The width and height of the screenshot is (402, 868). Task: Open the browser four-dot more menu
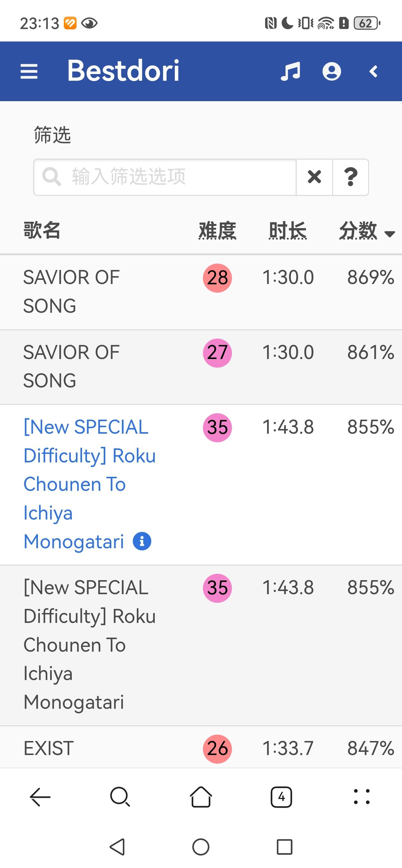(x=361, y=797)
